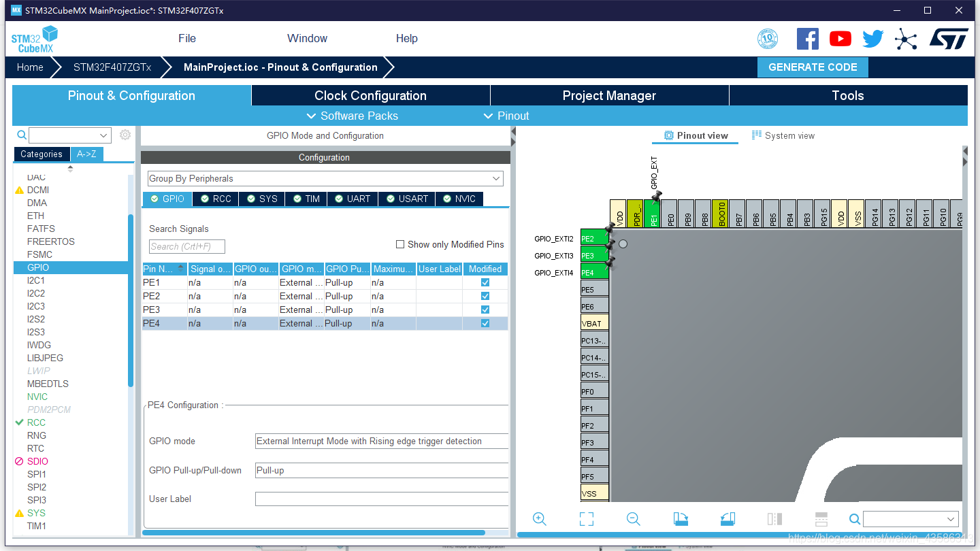Open the Help menu
Viewport: 980px width, 551px height.
(407, 39)
